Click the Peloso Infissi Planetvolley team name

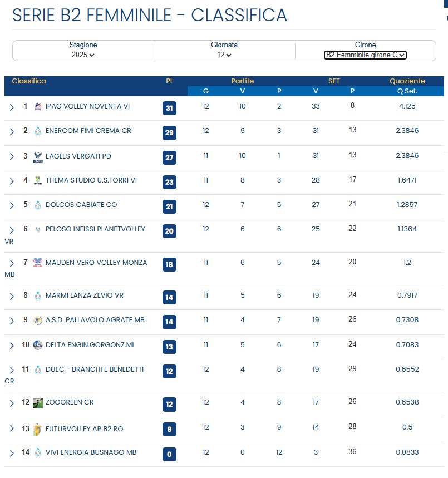click(95, 229)
